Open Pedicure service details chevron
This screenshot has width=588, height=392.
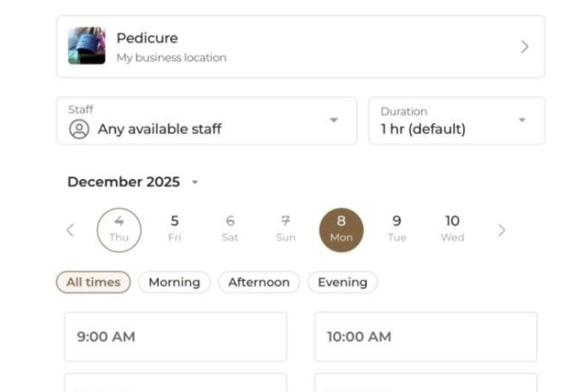[x=524, y=47]
